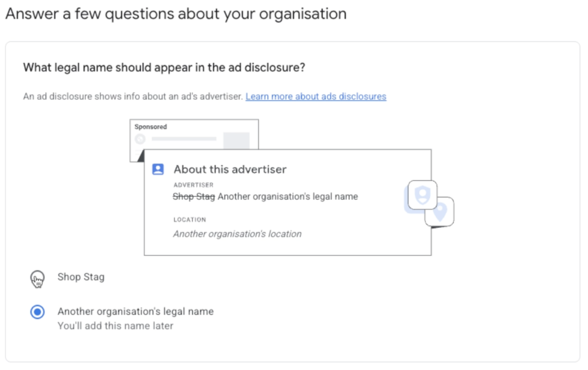The width and height of the screenshot is (588, 370).
Task: Click the circular avatar in the sponsored ad mockup
Action: [139, 139]
